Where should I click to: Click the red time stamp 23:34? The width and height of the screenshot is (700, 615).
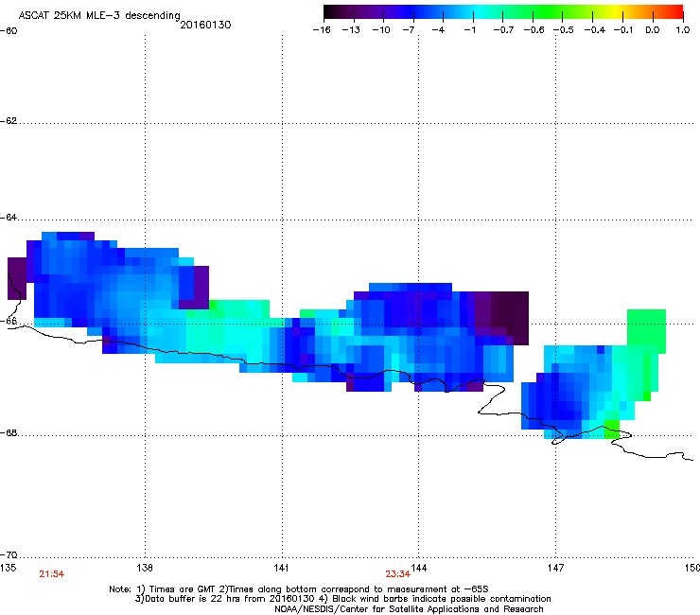(397, 574)
